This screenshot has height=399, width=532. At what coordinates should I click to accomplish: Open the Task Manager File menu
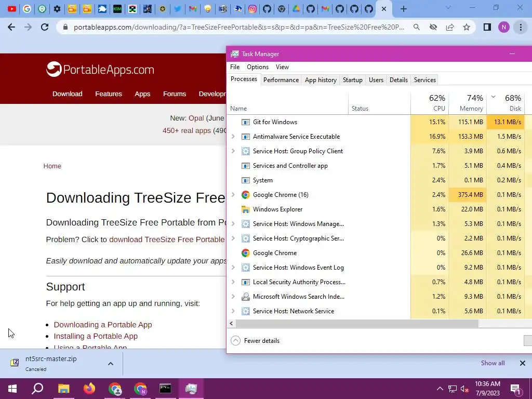pyautogui.click(x=235, y=67)
